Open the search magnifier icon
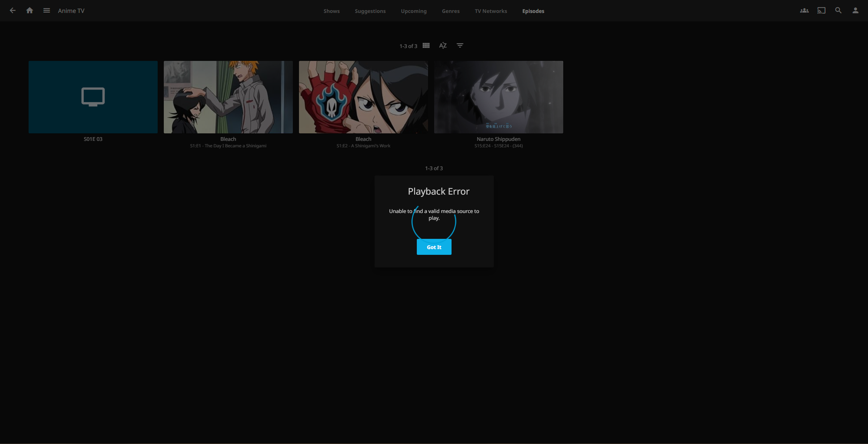This screenshot has height=444, width=868. click(838, 11)
